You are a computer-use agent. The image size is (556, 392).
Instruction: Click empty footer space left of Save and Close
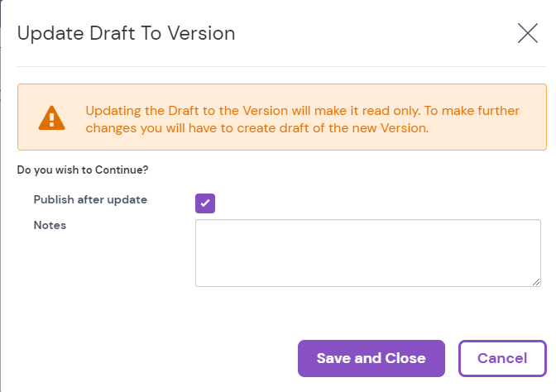[x=149, y=358]
